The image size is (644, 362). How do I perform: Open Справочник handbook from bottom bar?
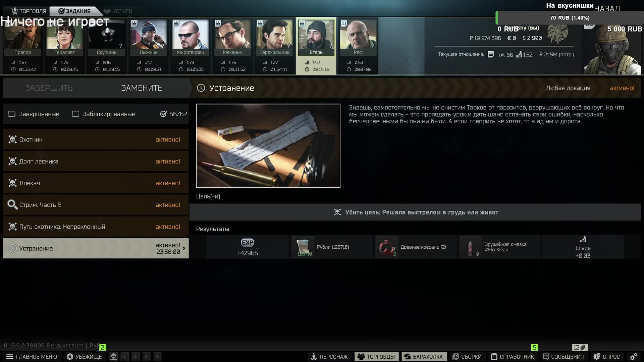pos(513,357)
